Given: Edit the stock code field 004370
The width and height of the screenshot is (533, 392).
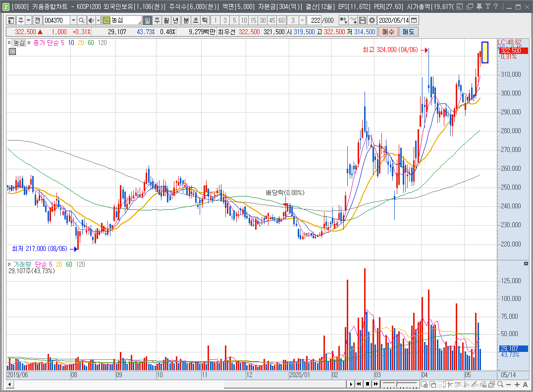Looking at the screenshot, I should (56, 20).
